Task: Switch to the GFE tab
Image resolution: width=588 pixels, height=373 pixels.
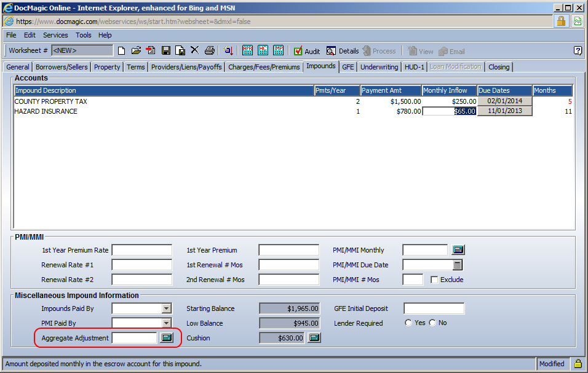Action: pos(348,67)
